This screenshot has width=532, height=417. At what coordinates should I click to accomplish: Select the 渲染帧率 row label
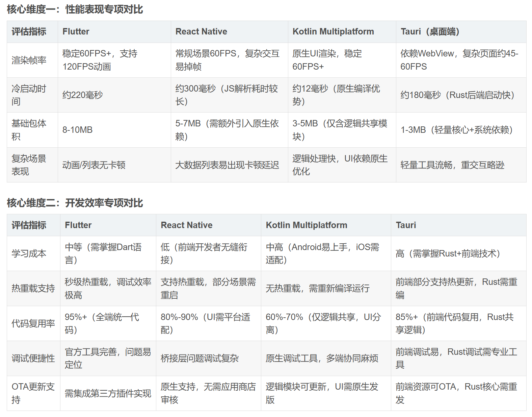(x=32, y=60)
